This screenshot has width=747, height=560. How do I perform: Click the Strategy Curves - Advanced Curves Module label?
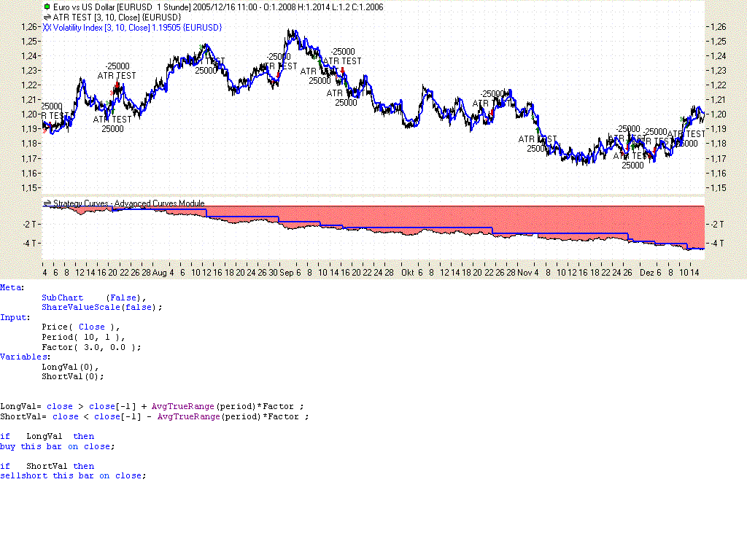point(128,203)
